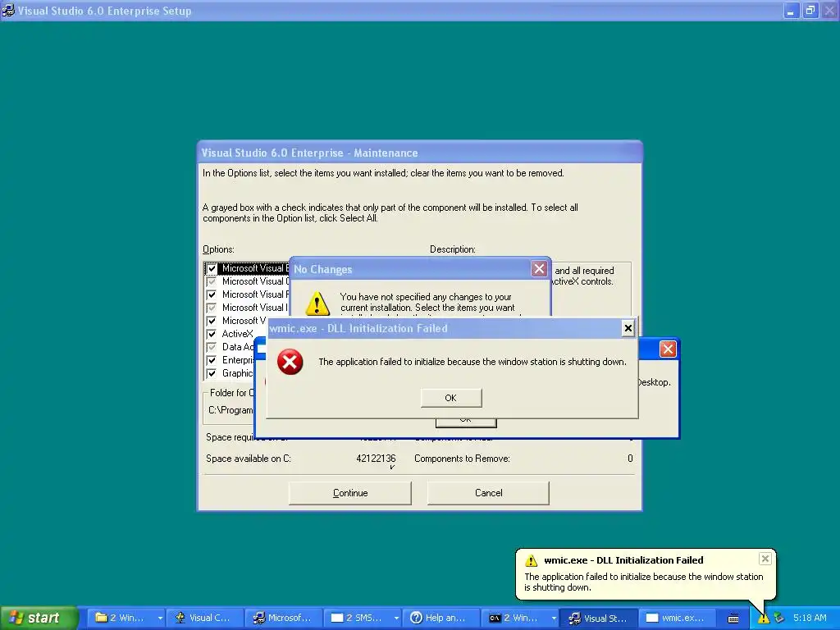Image resolution: width=840 pixels, height=630 pixels.
Task: Click OK in wmic.exe error dialog
Action: pyautogui.click(x=451, y=398)
